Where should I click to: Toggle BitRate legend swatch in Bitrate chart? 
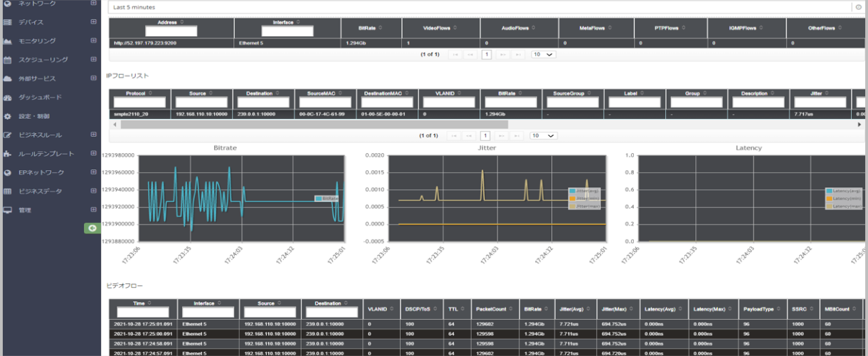pos(319,199)
